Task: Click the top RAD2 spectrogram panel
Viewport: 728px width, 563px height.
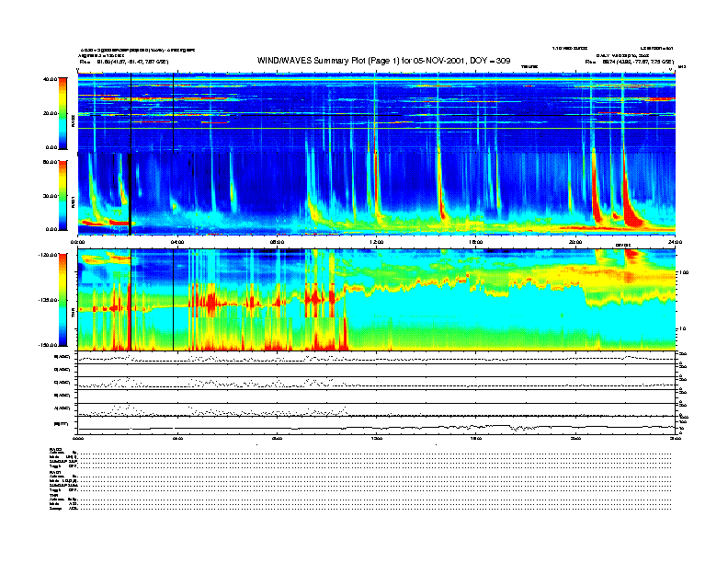Action: (377, 112)
